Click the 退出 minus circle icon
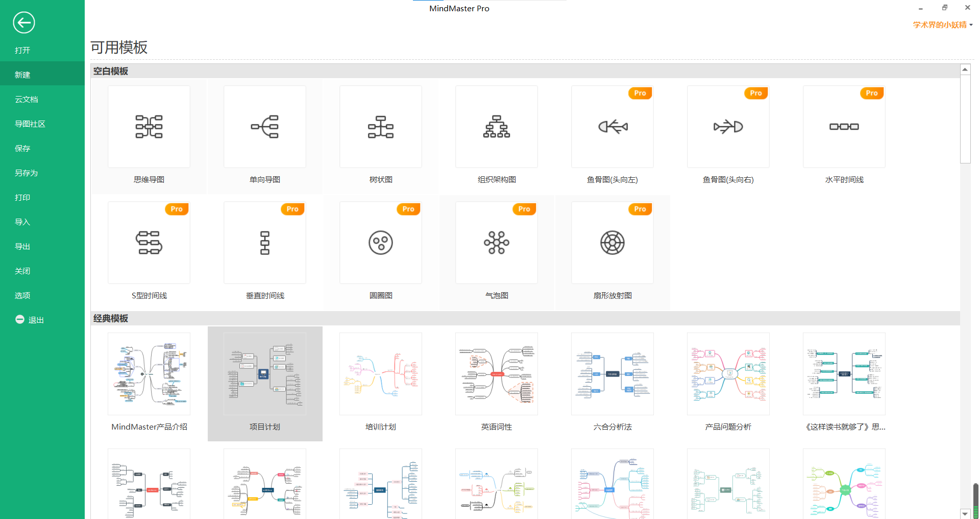The height and width of the screenshot is (519, 980). coord(20,319)
